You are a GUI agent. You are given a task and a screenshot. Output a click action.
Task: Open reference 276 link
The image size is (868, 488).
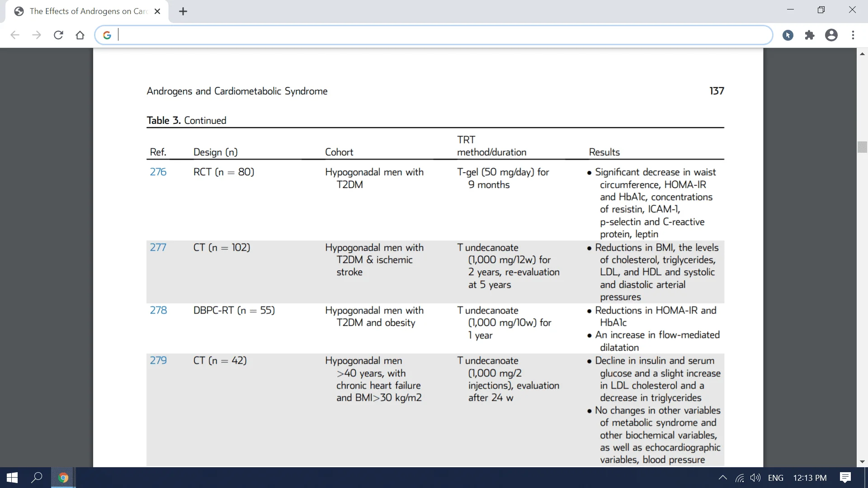pos(158,172)
